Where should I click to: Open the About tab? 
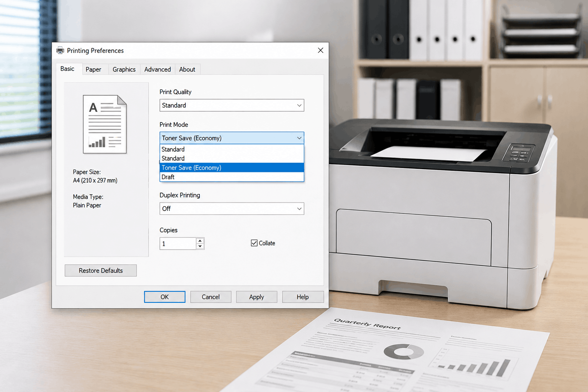pyautogui.click(x=187, y=69)
